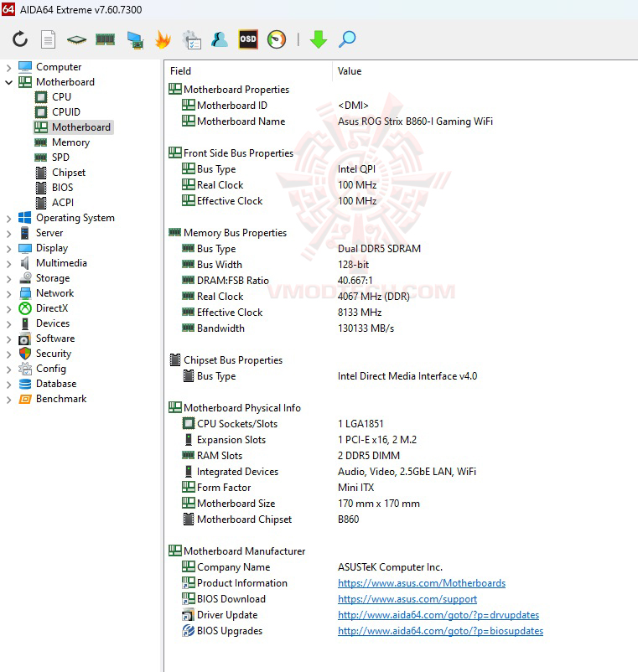638x672 pixels.
Task: Open the OSD panel toolbar icon
Action: coord(248,39)
